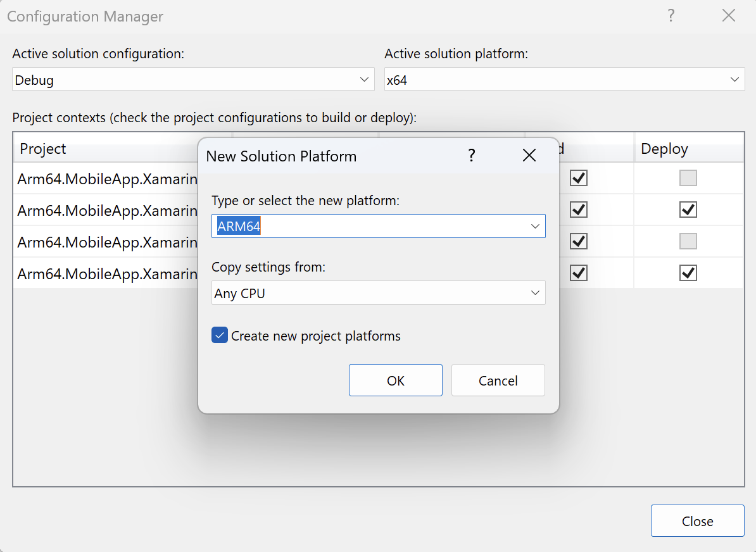Click the Project column header
Viewport: 756px width, 552px height.
[x=43, y=149]
